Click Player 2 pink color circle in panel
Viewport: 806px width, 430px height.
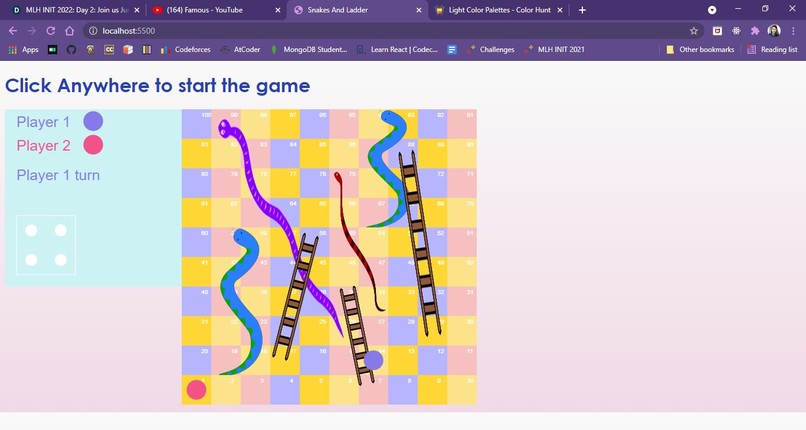coord(94,145)
